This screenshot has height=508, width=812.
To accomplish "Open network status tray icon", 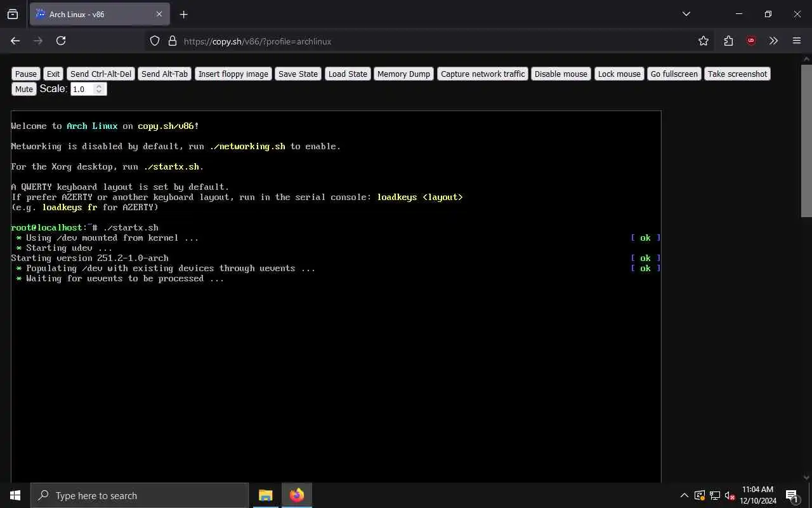I will pyautogui.click(x=715, y=495).
